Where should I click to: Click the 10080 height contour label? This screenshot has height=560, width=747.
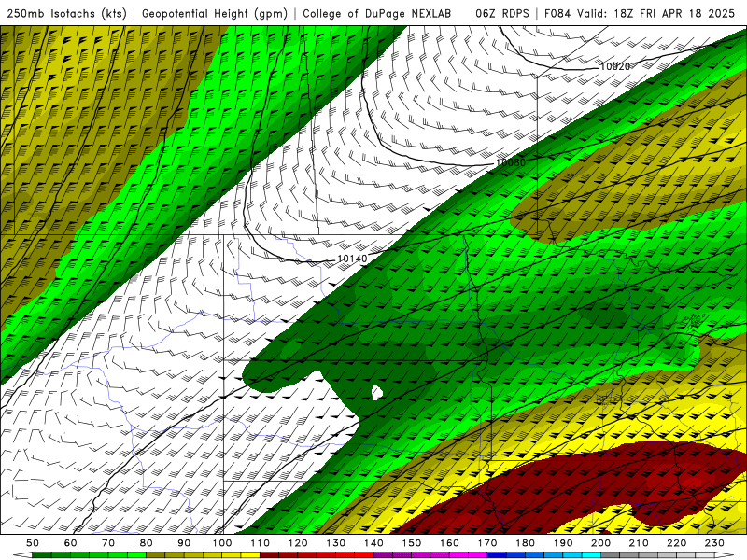point(511,162)
